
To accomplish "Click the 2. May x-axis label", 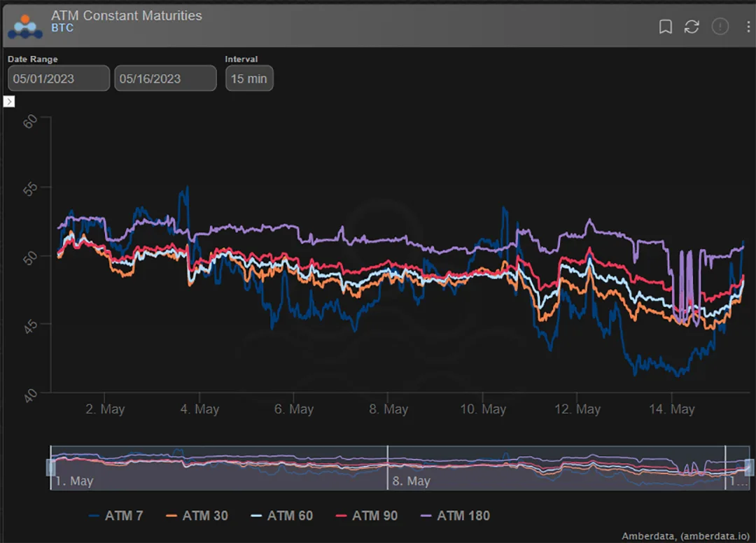I will (x=105, y=409).
